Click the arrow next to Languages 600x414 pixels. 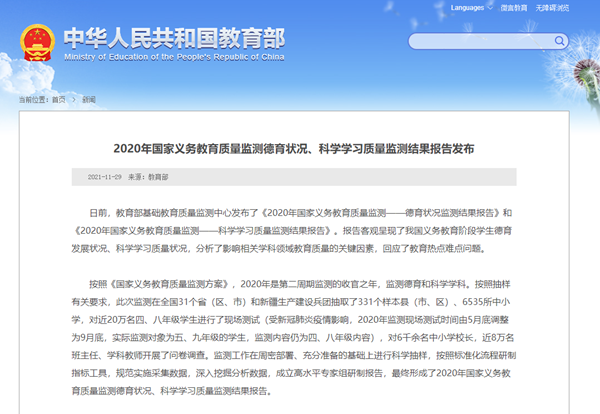489,8
